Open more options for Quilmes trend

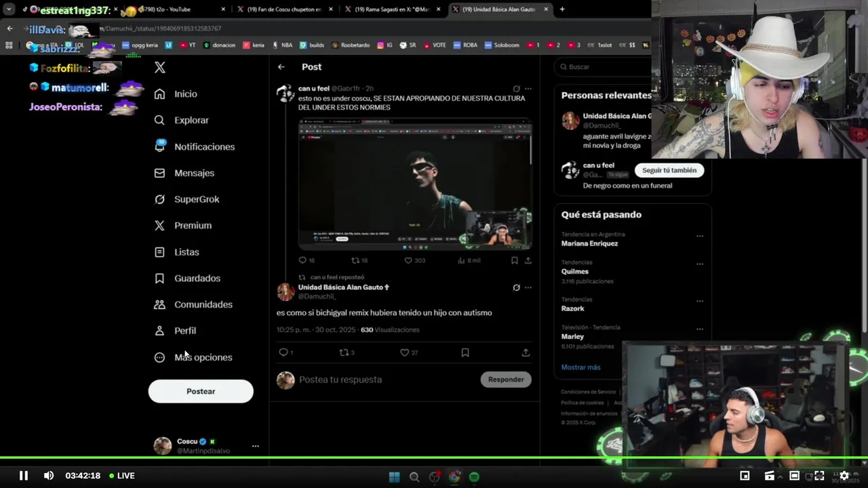coord(700,264)
